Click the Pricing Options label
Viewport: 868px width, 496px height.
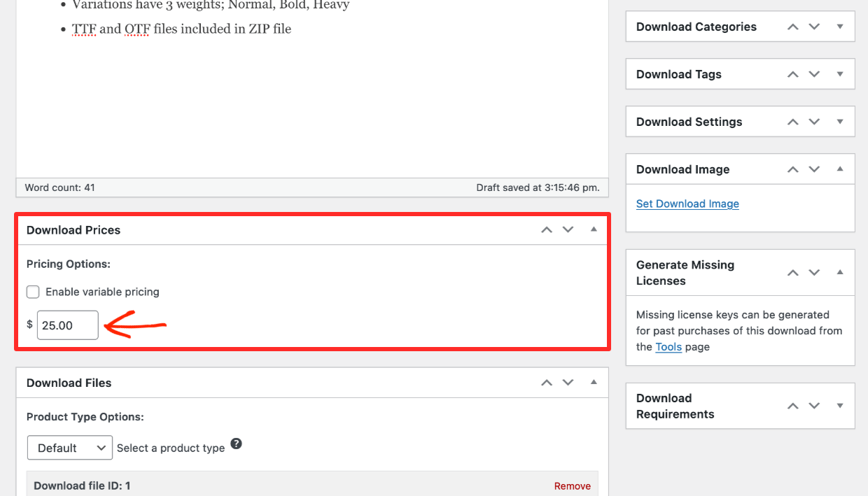coord(69,264)
